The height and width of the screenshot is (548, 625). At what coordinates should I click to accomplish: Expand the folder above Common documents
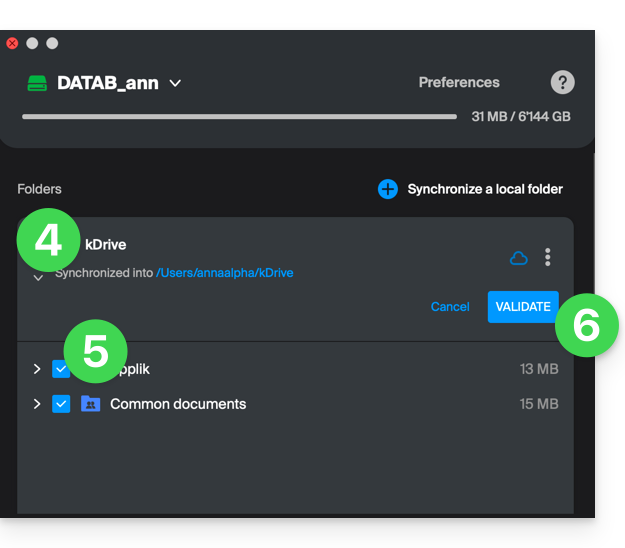click(x=37, y=369)
